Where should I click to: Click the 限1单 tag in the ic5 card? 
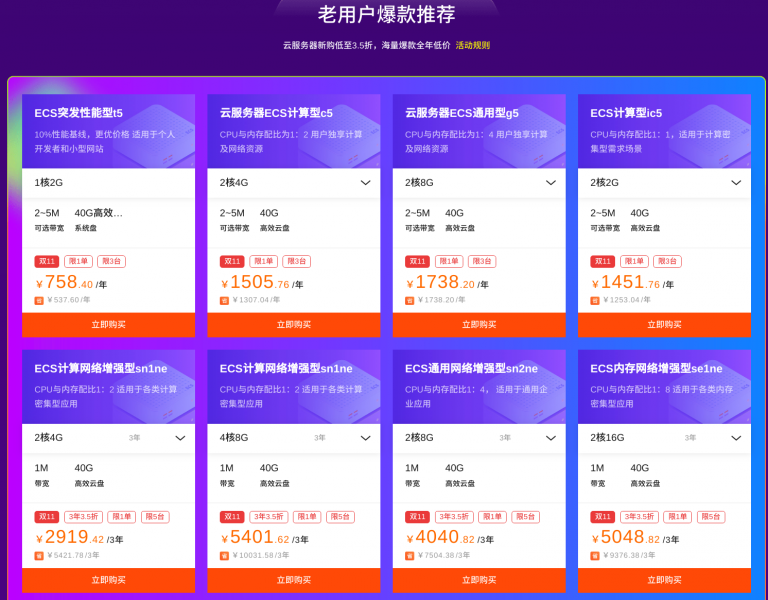click(x=634, y=262)
